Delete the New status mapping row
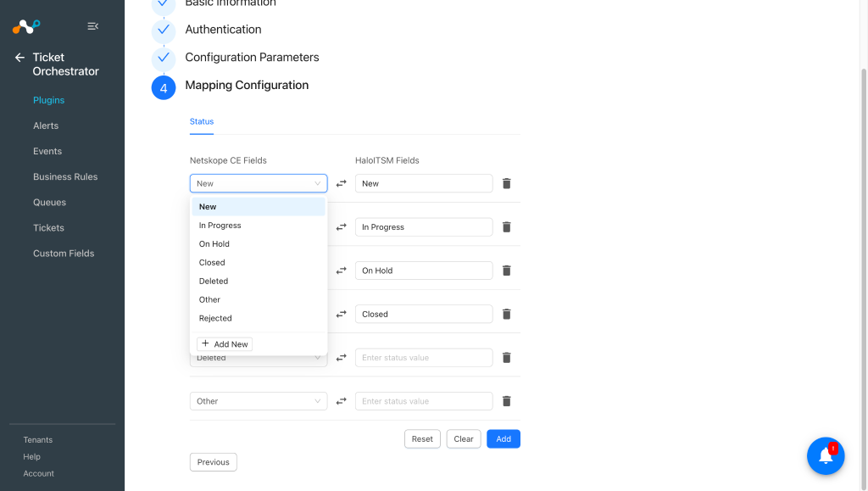The height and width of the screenshot is (491, 868). click(507, 183)
